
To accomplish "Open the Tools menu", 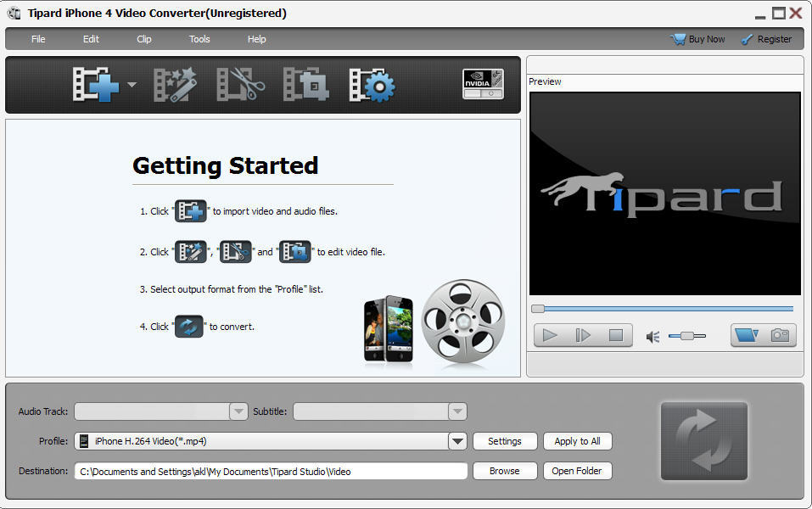I will [199, 39].
